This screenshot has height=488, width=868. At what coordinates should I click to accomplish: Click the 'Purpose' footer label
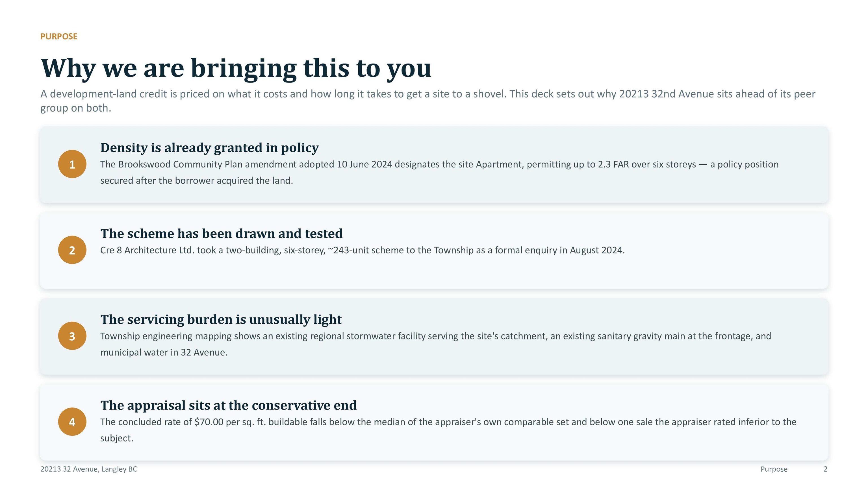click(x=774, y=469)
